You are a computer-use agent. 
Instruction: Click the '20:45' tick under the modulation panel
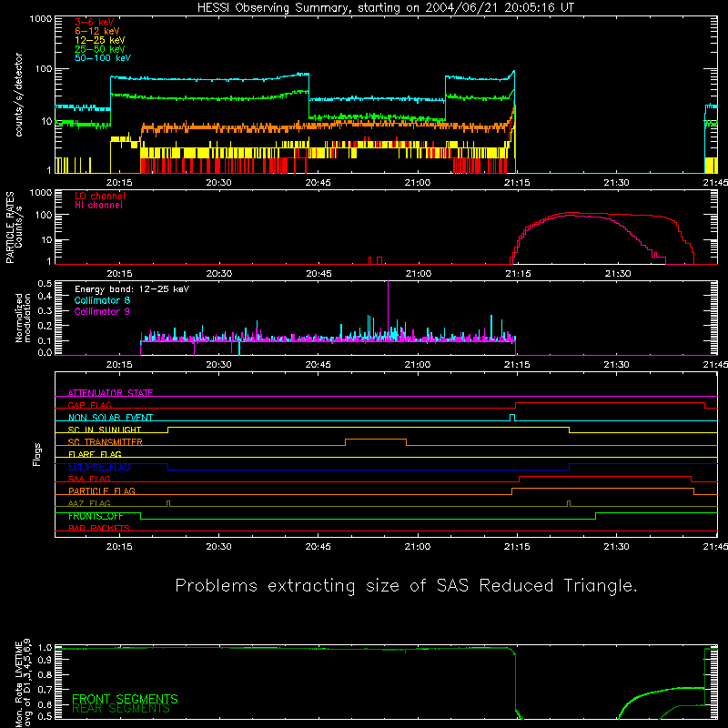(x=318, y=365)
